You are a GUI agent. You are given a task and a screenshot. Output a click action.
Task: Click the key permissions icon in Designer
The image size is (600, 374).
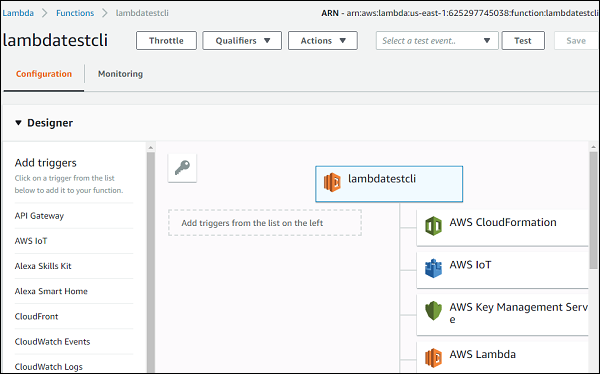[182, 168]
